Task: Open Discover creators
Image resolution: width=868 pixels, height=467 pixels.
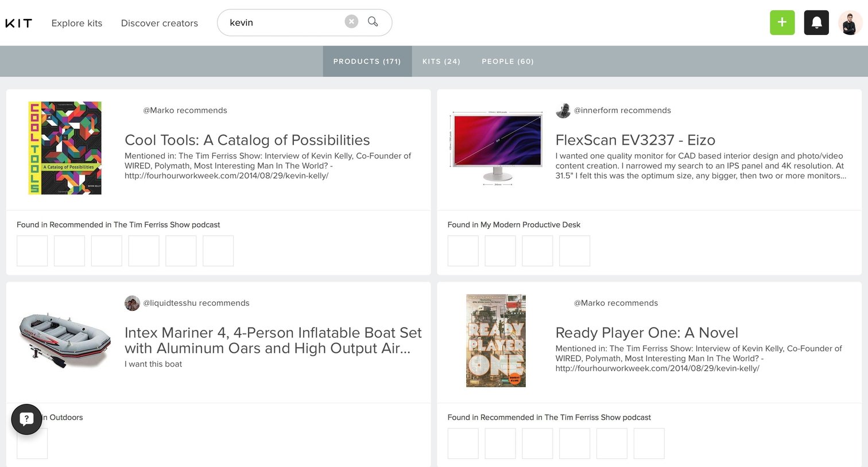Action: [x=160, y=23]
